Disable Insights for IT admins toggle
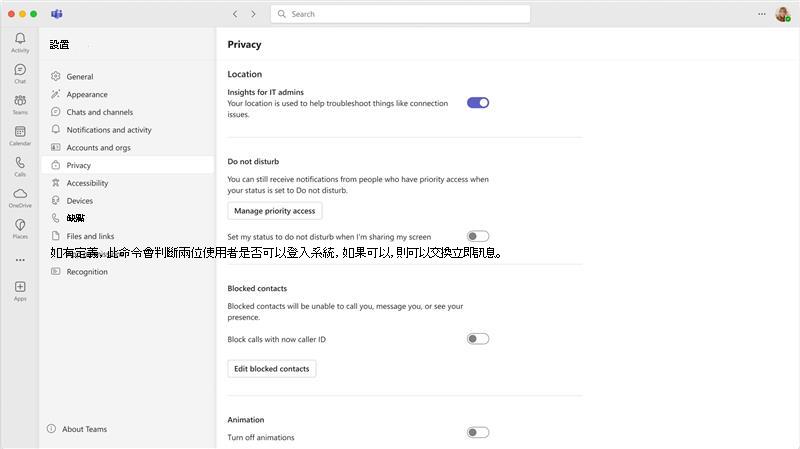This screenshot has height=449, width=800. point(478,103)
